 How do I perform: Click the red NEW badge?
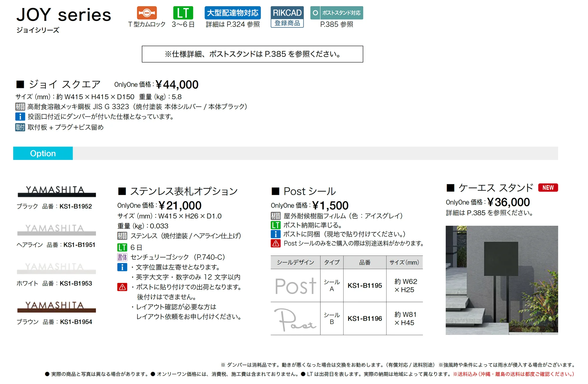click(548, 188)
